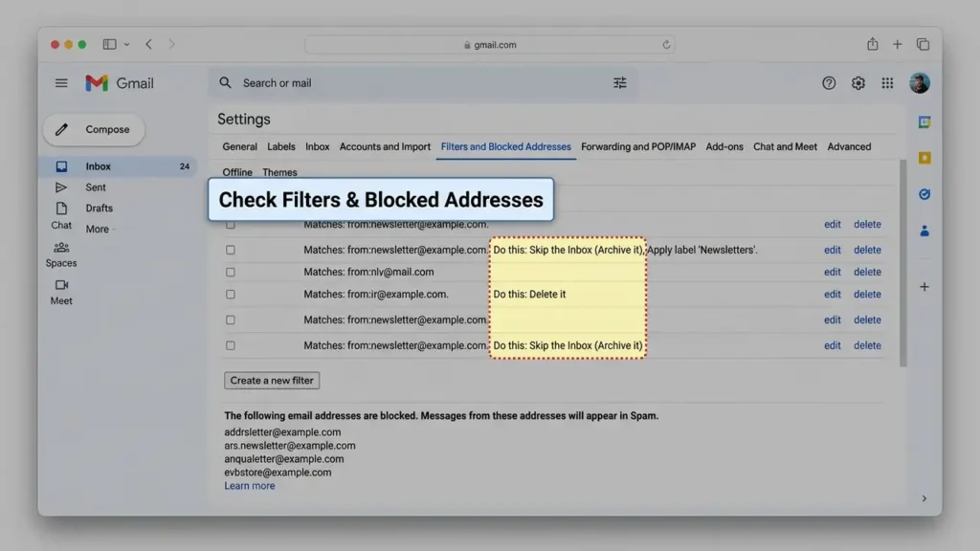980x551 pixels.
Task: Open Spaces in the left sidebar
Action: 61,254
